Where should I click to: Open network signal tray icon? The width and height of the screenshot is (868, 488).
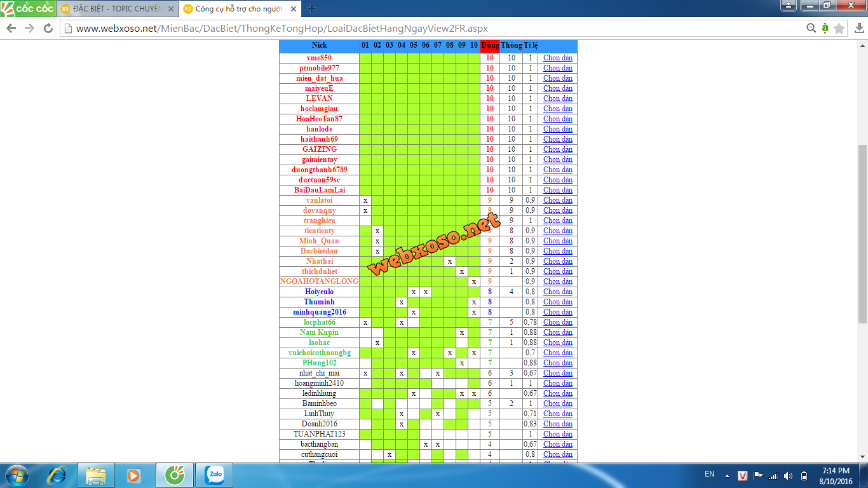pos(773,475)
